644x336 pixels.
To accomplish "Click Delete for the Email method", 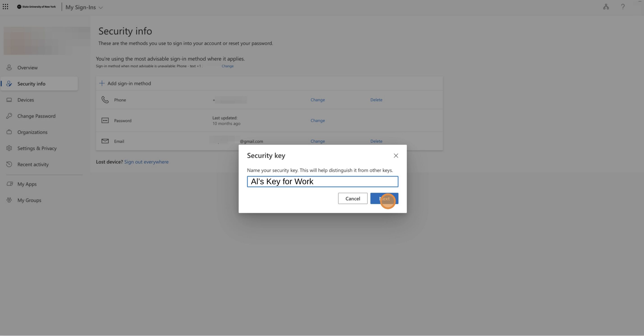I will point(376,141).
